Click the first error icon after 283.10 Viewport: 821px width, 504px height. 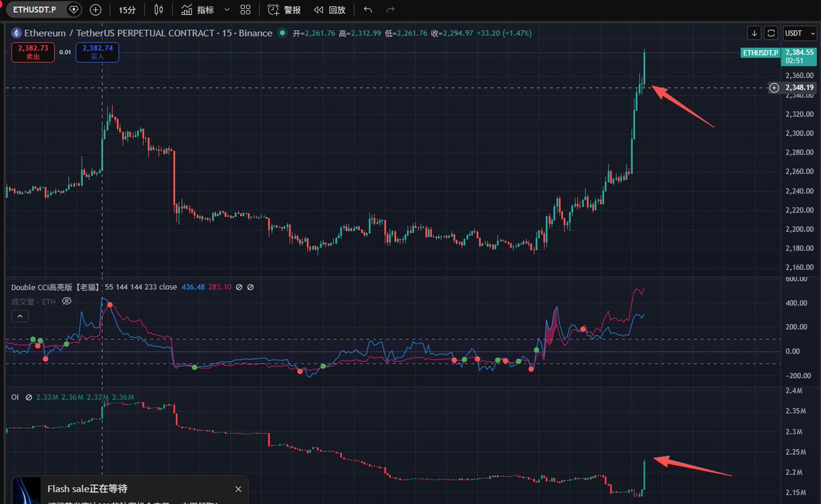tap(239, 287)
